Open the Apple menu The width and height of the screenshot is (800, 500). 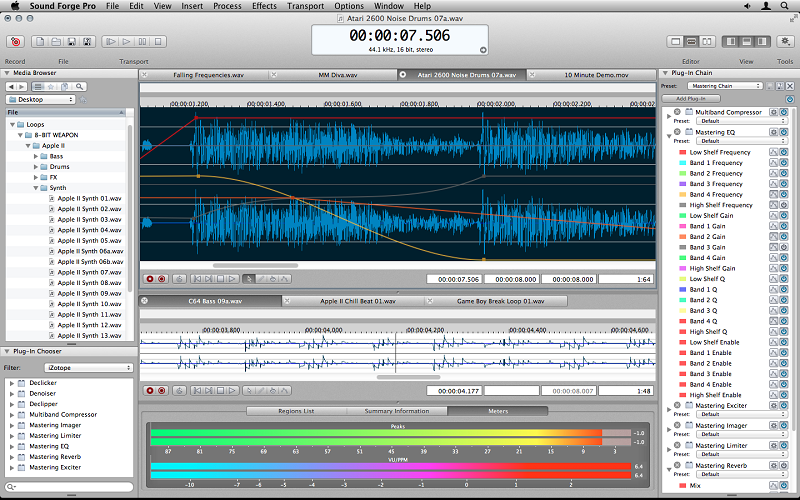(x=15, y=6)
